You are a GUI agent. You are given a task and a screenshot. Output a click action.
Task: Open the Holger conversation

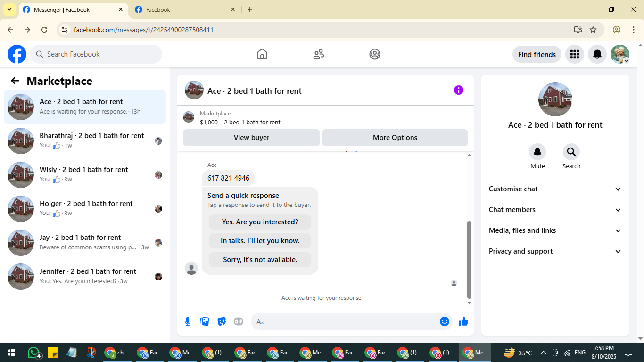85,209
